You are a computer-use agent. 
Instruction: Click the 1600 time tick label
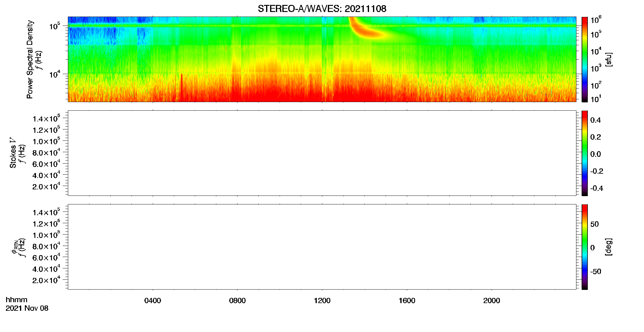407,301
